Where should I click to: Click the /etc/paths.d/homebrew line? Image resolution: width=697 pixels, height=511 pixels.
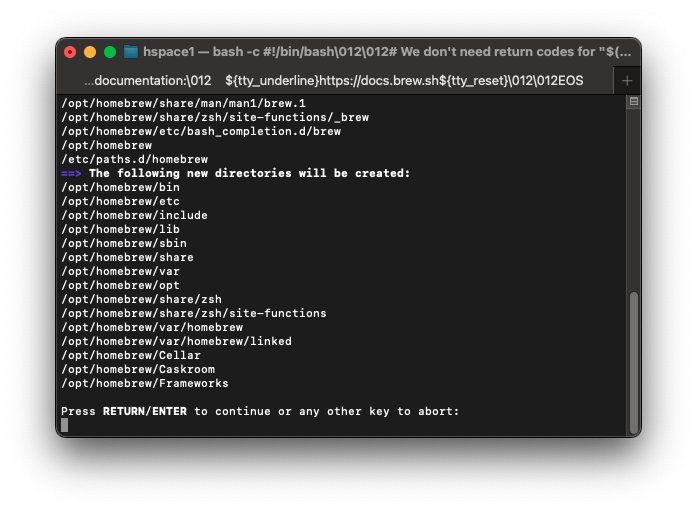134,159
